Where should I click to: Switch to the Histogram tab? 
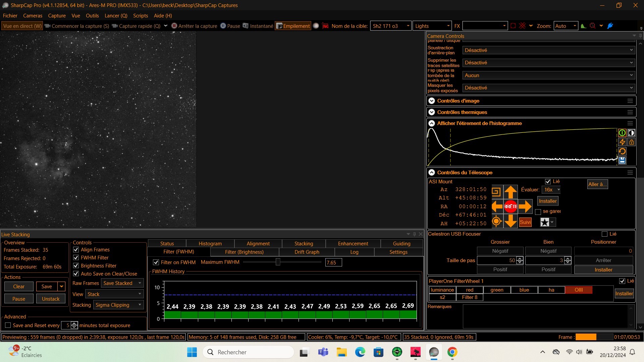(210, 244)
